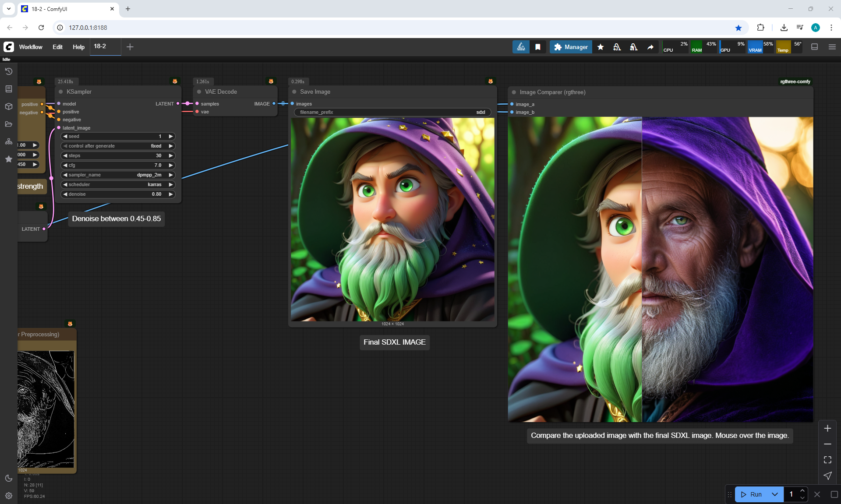The width and height of the screenshot is (841, 504).
Task: Click the bookmark icon in top toolbar
Action: tap(537, 47)
